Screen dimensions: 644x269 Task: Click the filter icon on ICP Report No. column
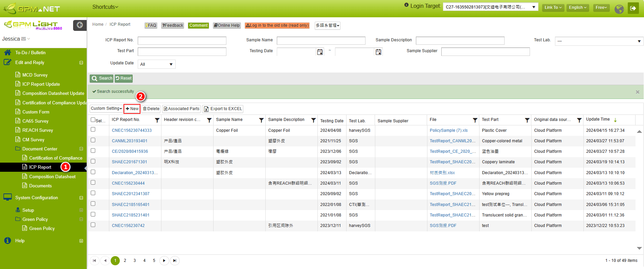[157, 120]
